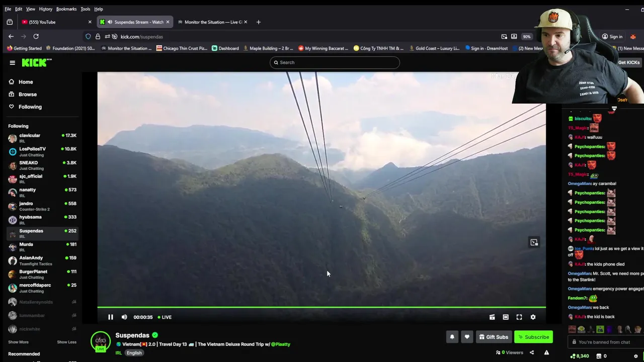Open hyubsama channel in Following list
The height and width of the screenshot is (362, 644).
click(x=42, y=220)
